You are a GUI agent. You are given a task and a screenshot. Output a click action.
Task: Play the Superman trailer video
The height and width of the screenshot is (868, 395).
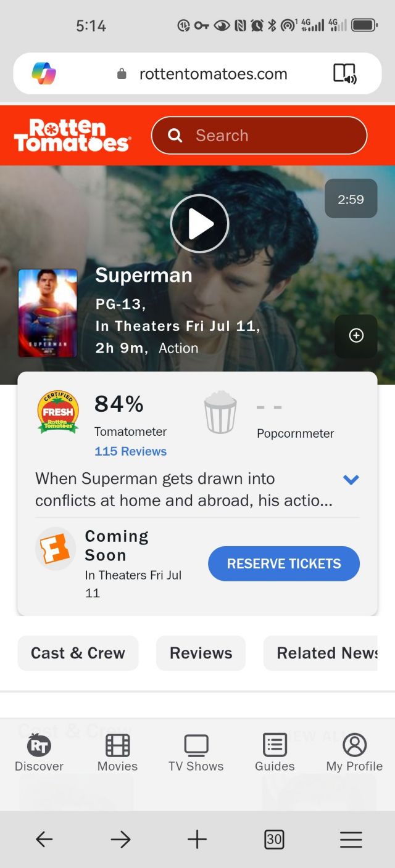pos(199,223)
